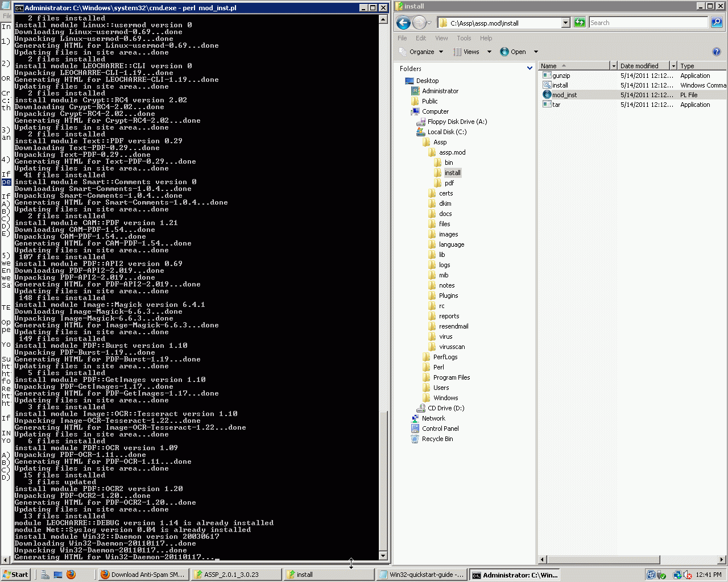Switch to Win32-quickstart-guide taskbar button

[x=421, y=575]
